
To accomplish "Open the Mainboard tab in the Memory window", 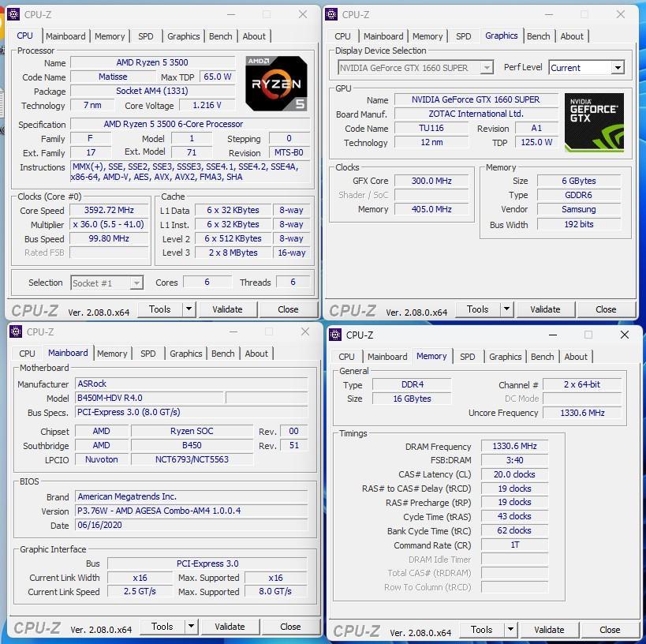I will (x=387, y=357).
